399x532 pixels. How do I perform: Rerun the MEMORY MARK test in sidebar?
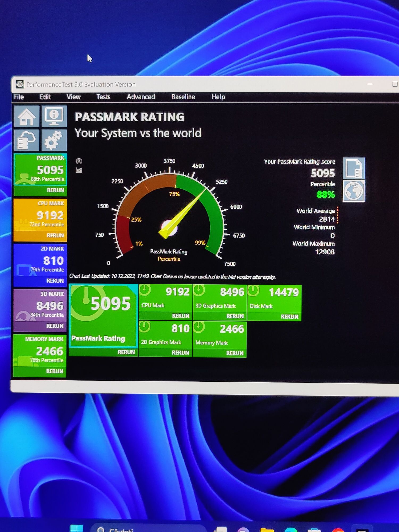tap(55, 371)
